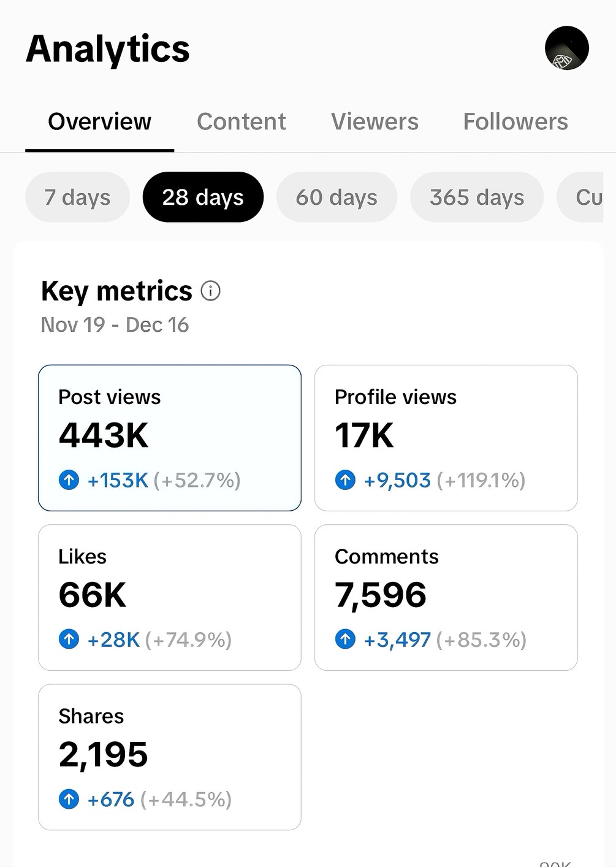Open the profile avatar picture
The image size is (616, 867).
(566, 48)
